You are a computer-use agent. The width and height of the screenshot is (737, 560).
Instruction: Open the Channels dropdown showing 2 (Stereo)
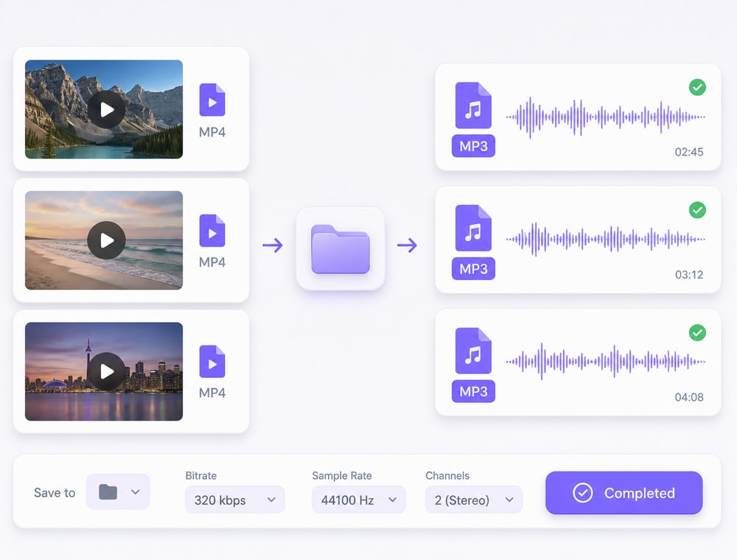pos(474,500)
